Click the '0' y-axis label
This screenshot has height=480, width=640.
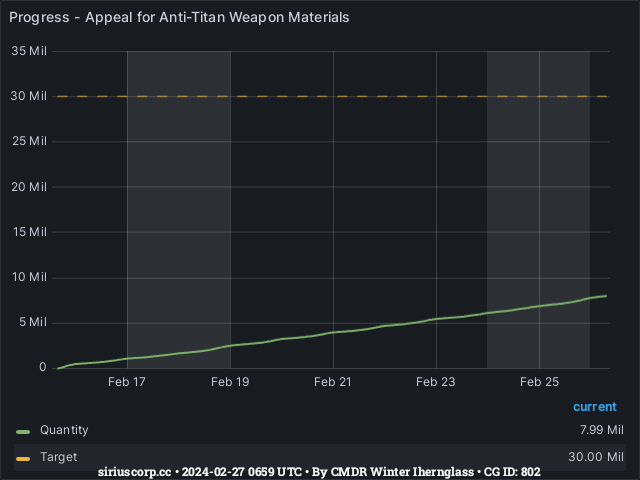43,367
